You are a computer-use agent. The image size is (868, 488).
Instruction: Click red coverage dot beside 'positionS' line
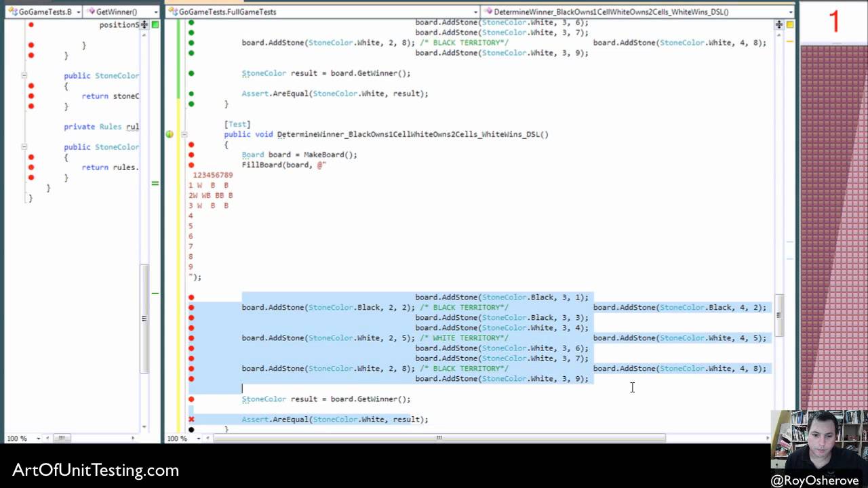coord(31,25)
